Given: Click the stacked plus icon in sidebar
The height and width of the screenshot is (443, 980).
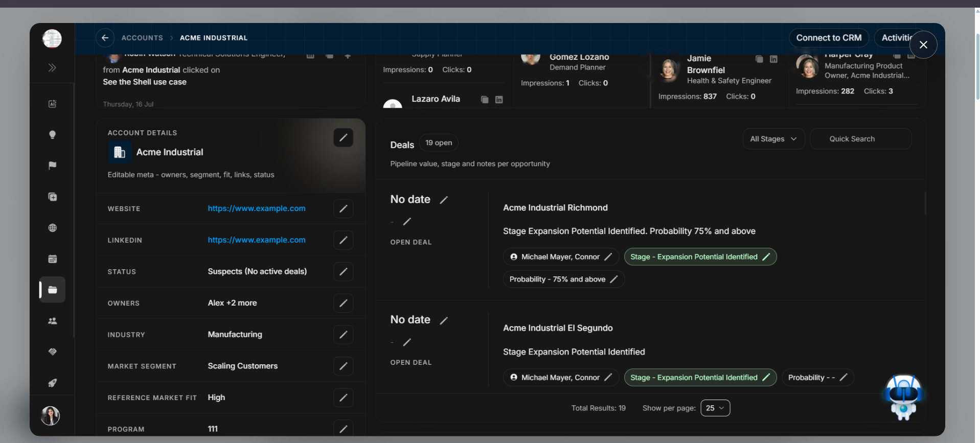Looking at the screenshot, I should pos(52,197).
